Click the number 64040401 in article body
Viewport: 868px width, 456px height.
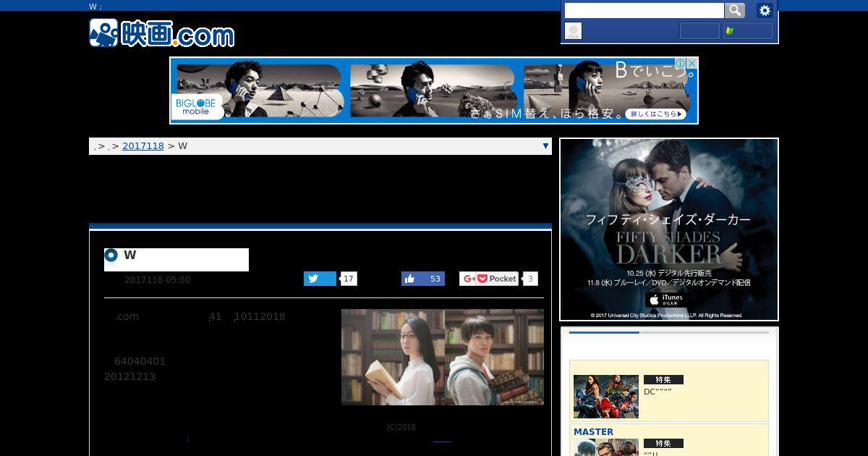click(x=140, y=361)
